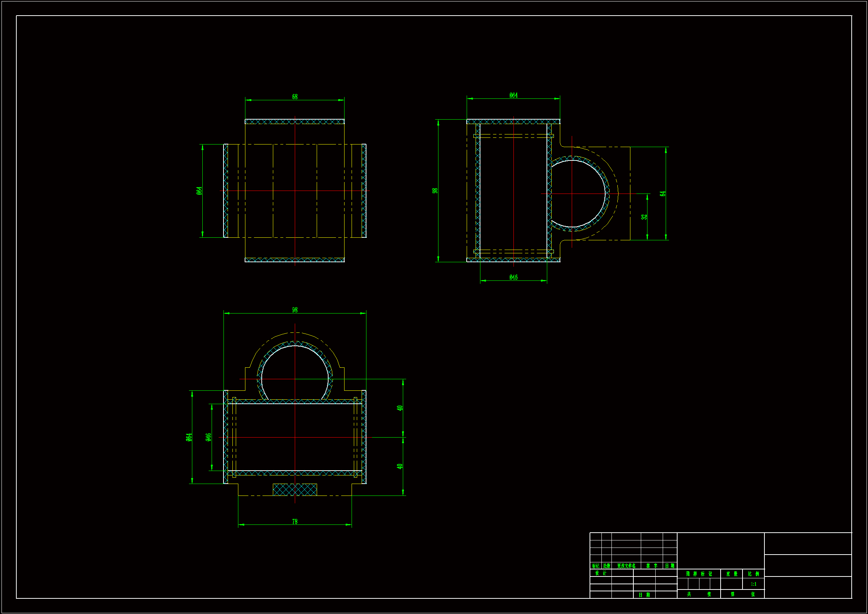Select the 更改文件名 header cell
This screenshot has width=868, height=614.
coord(626,566)
